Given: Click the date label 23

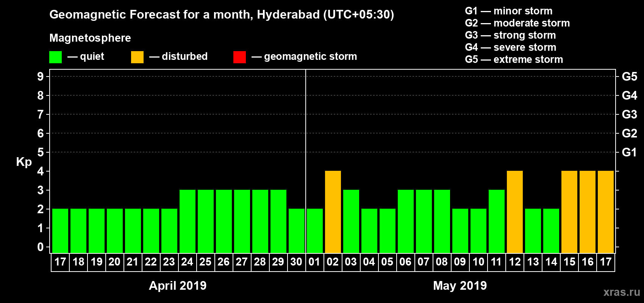Looking at the screenshot, I should tap(169, 262).
